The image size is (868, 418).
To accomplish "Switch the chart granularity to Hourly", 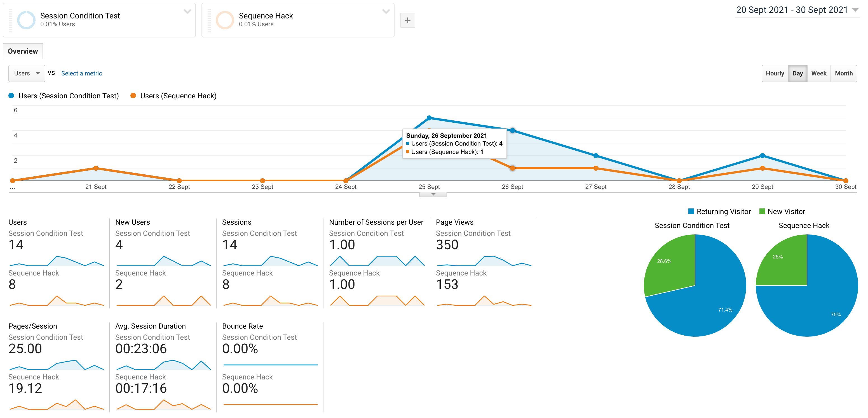I will (775, 73).
